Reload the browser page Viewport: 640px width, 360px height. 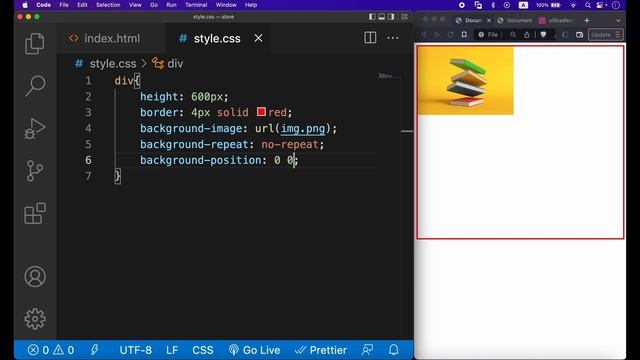(x=451, y=35)
